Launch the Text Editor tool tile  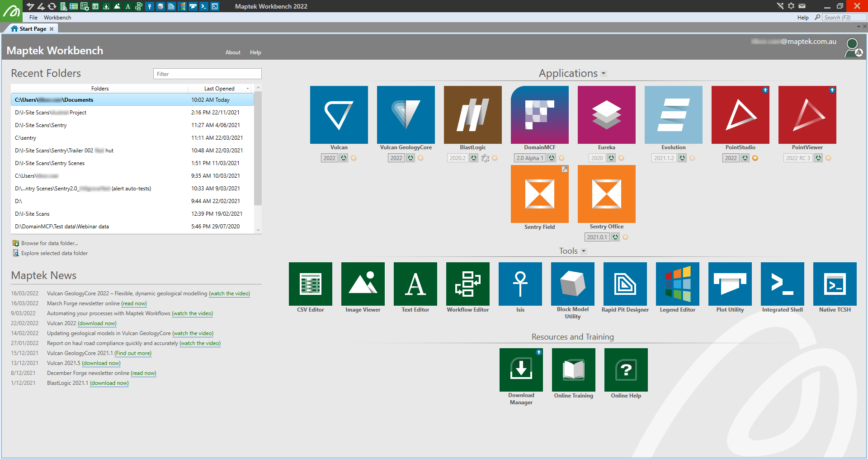[x=415, y=284]
